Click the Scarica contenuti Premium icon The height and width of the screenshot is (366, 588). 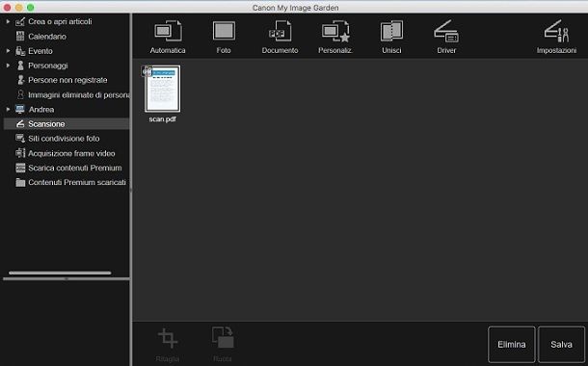pyautogui.click(x=20, y=168)
